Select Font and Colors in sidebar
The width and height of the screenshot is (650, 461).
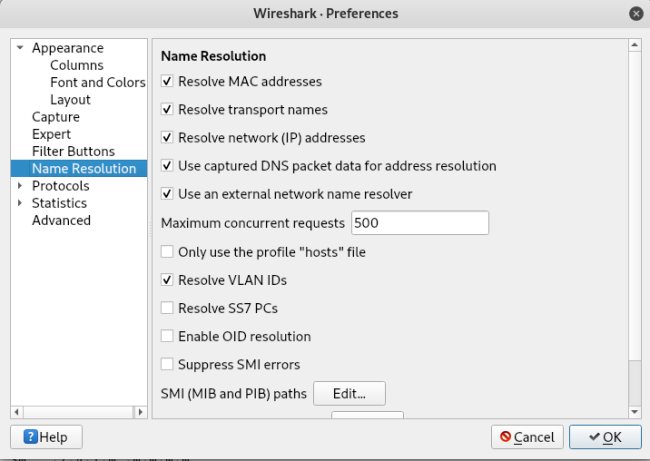97,82
